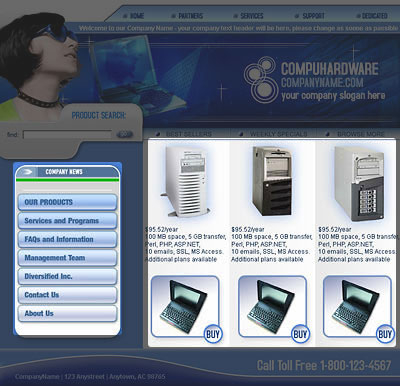Click the arrow icon beside Company News
The height and width of the screenshot is (386, 400).
click(27, 172)
